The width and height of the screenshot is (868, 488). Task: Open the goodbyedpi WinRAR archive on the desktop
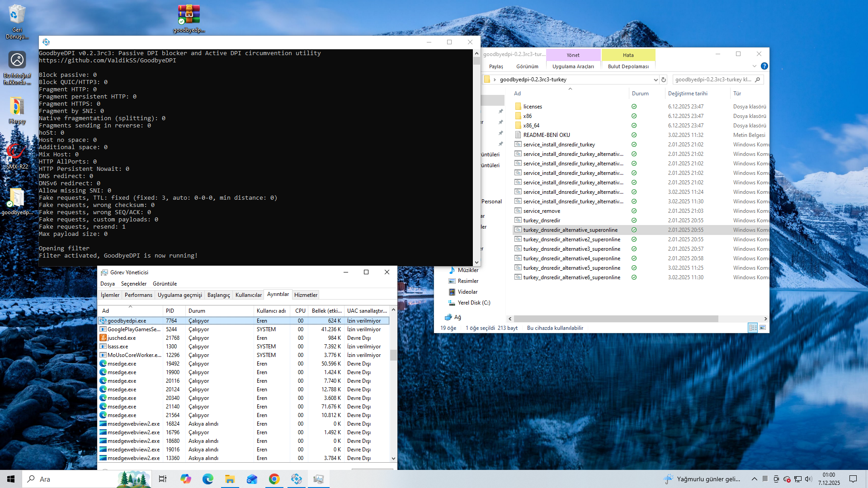coord(189,16)
